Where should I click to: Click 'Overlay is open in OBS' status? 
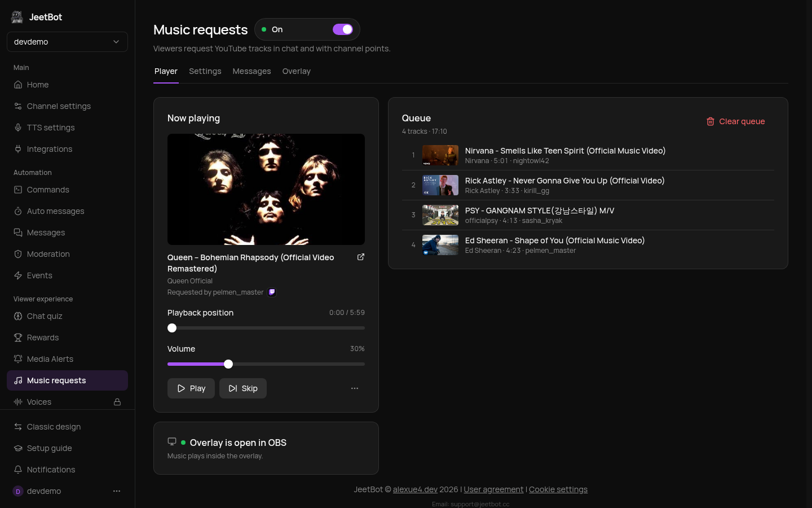coord(238,443)
